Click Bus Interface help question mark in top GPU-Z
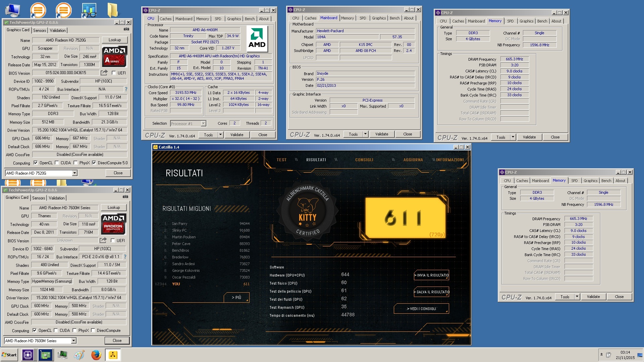Screen dimensions: 644x362 pos(126,89)
